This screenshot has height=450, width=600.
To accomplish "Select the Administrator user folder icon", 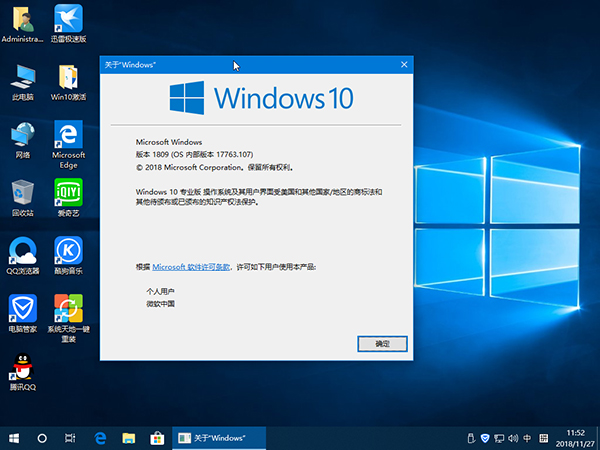I will [22, 19].
